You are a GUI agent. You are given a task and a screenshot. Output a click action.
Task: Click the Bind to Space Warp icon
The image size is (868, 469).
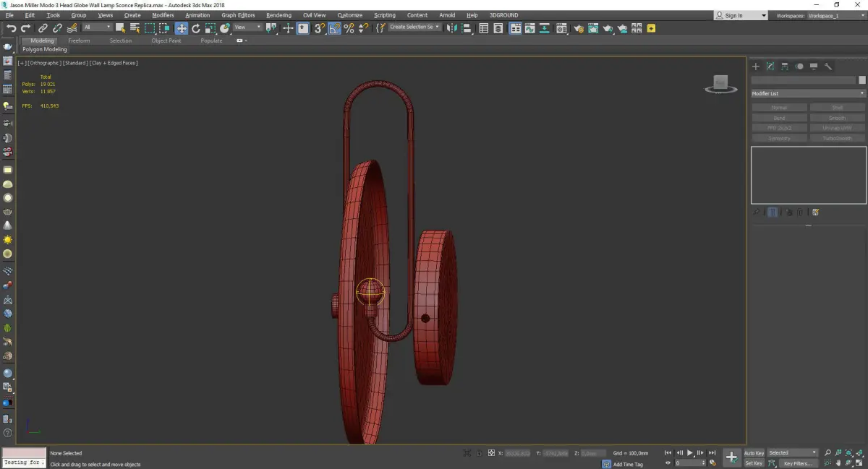click(72, 28)
